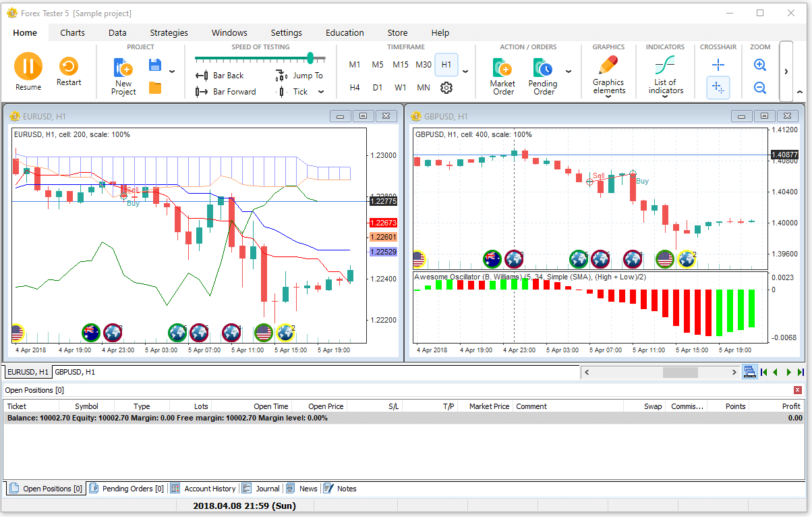Expand the List of indicators dropdown
The height and width of the screenshot is (517, 812).
[x=665, y=96]
